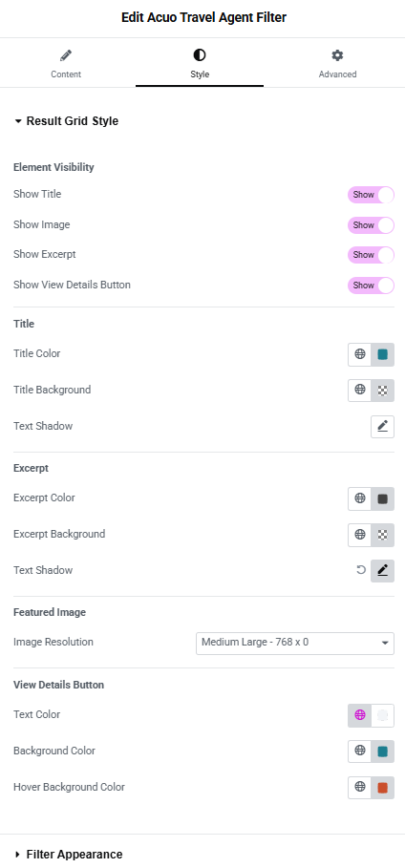Open the Image Resolution dropdown
Screen dimensions: 405x868
295,644
